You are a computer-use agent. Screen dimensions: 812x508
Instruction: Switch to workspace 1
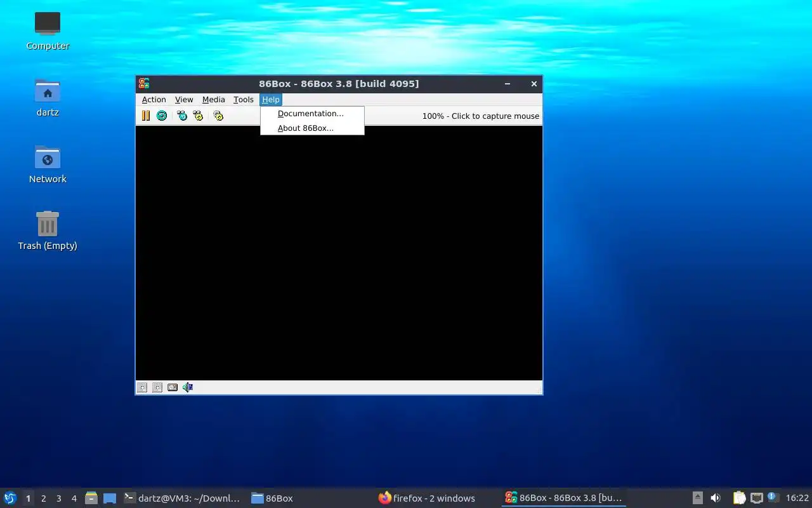(28, 498)
